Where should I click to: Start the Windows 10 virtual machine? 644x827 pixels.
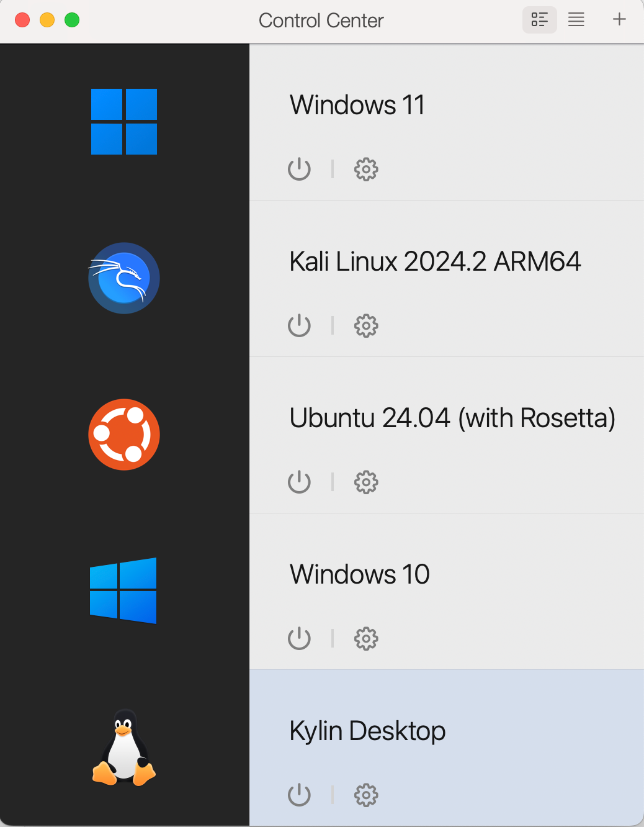(x=299, y=638)
